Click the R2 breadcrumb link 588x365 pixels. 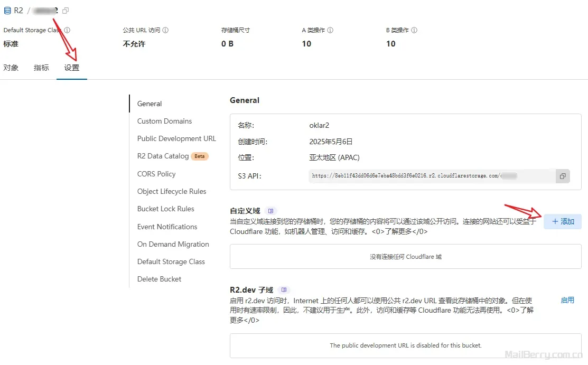[x=18, y=11]
